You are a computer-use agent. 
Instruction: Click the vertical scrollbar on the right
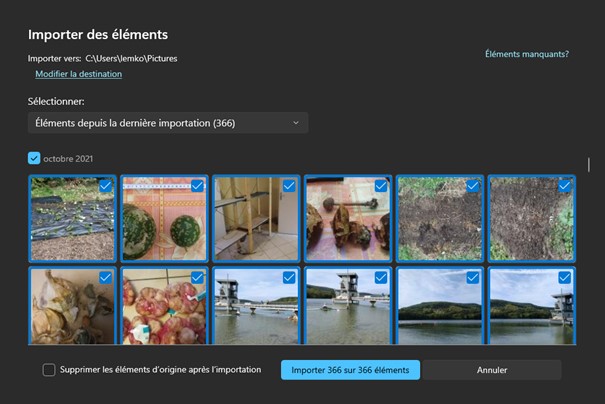coord(588,165)
